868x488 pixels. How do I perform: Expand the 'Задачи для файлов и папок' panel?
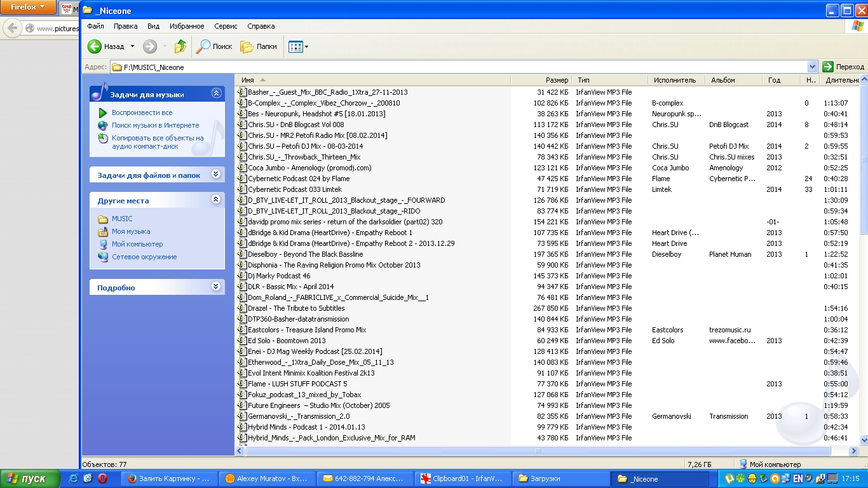pyautogui.click(x=216, y=174)
